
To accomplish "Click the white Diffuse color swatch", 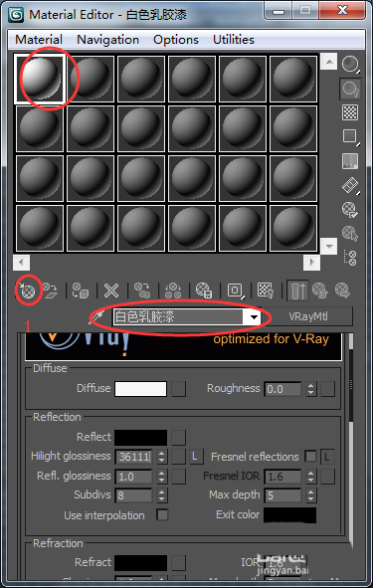I will point(140,389).
